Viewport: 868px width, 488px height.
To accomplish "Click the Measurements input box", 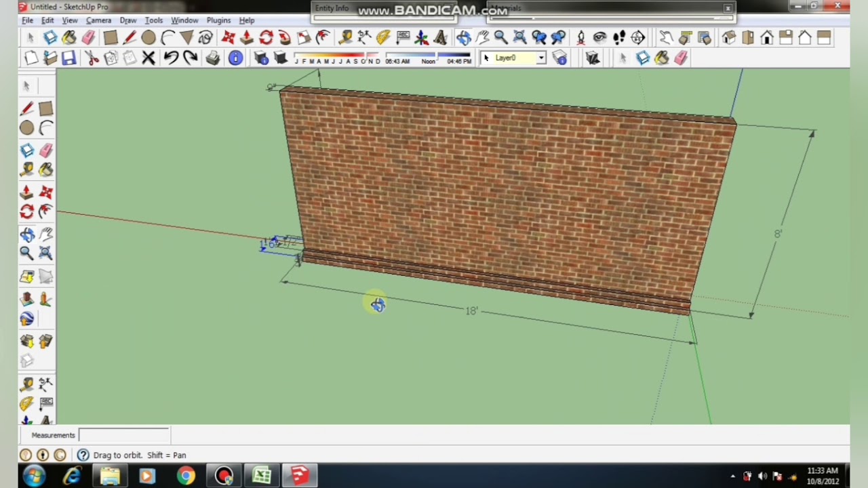I will point(124,435).
